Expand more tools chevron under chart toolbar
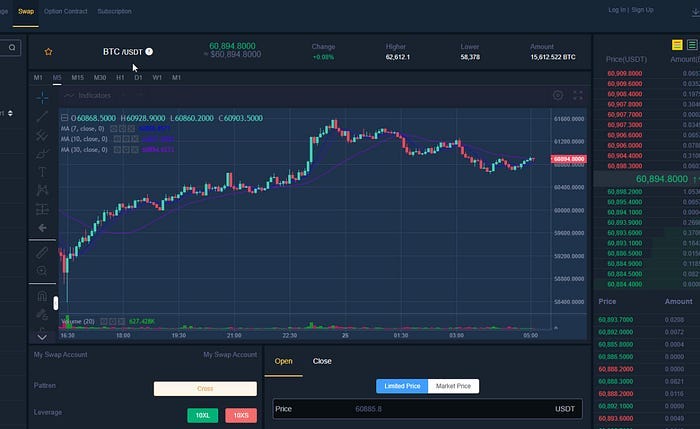This screenshot has height=429, width=700. pyautogui.click(x=42, y=337)
